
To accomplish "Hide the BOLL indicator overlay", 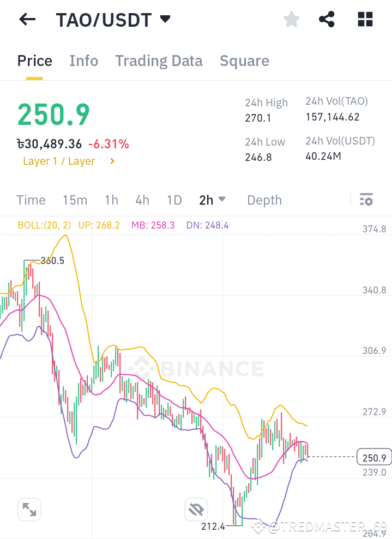I will (44, 225).
